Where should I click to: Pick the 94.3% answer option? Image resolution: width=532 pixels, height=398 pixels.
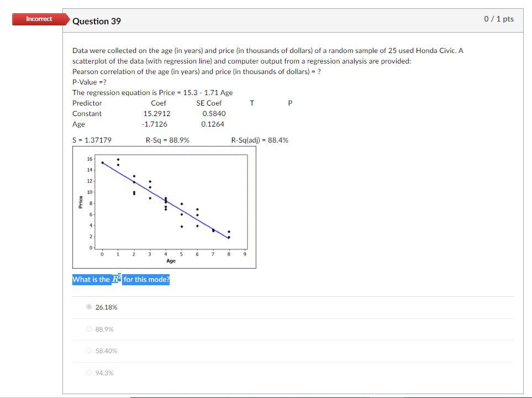coord(89,373)
